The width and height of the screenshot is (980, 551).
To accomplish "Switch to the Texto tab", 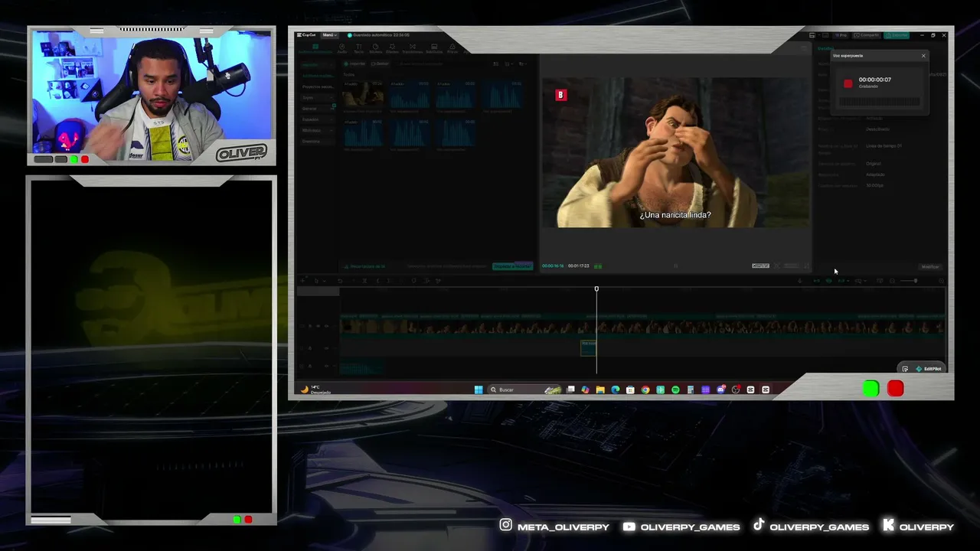I will pos(358,48).
